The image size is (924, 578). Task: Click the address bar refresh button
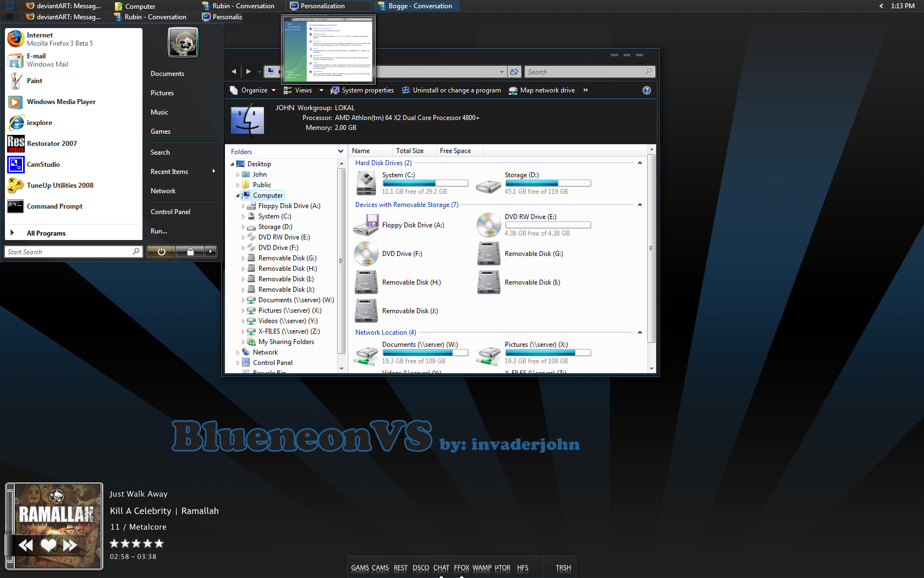coord(514,72)
